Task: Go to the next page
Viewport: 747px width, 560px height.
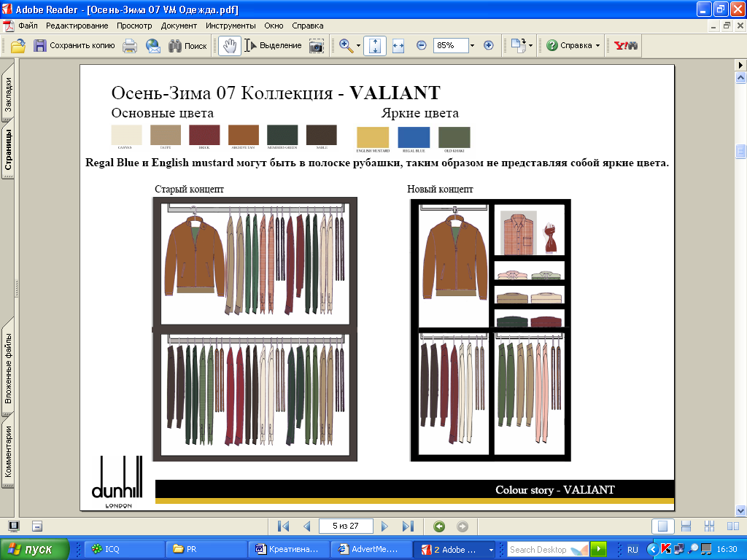Action: (385, 526)
